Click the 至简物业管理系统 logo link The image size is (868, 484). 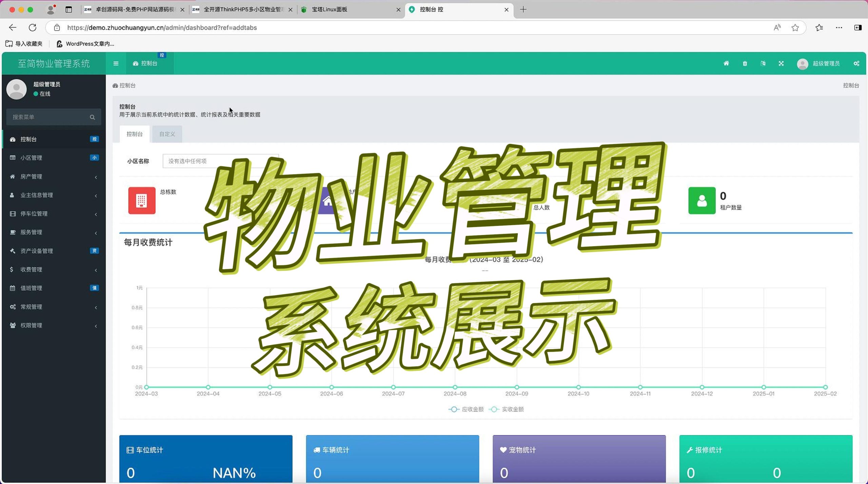[54, 63]
